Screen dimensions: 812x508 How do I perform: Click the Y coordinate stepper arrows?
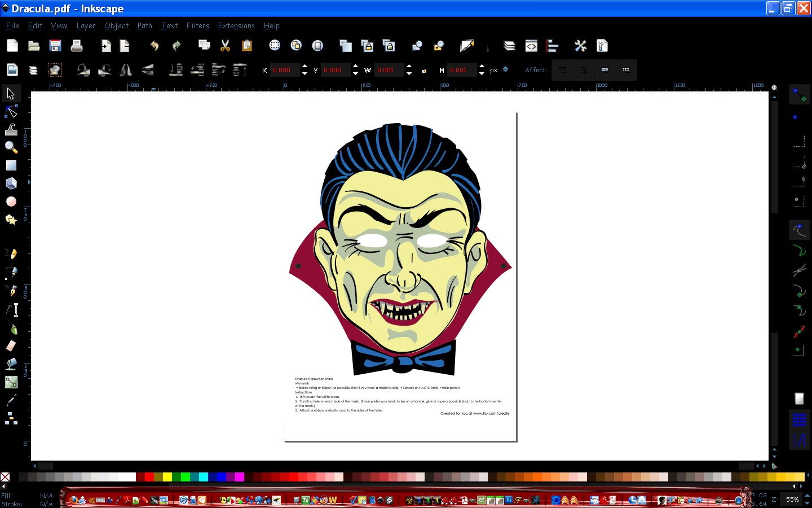[355, 70]
